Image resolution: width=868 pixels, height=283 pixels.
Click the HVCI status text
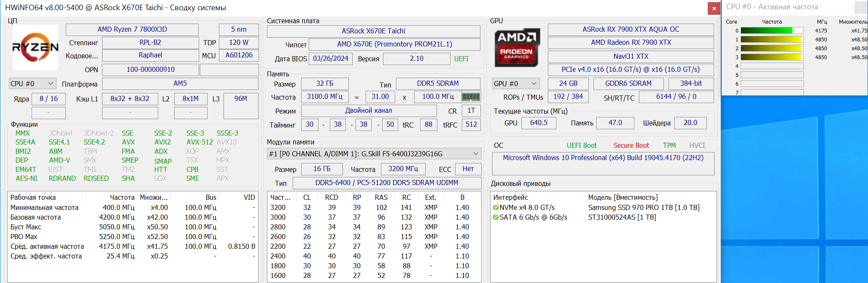(x=697, y=145)
